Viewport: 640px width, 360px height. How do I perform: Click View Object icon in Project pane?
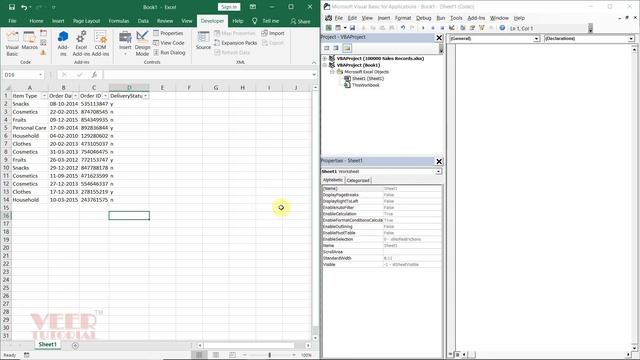click(336, 48)
